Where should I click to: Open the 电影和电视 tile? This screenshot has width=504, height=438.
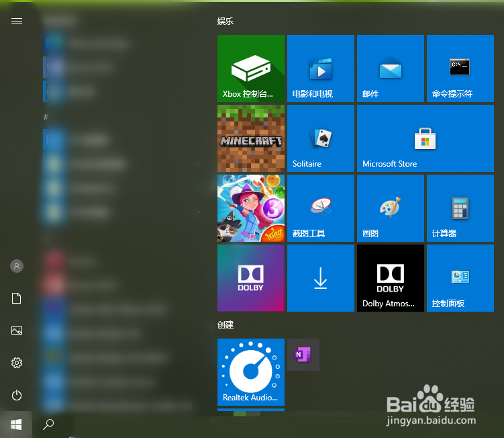[x=321, y=69]
